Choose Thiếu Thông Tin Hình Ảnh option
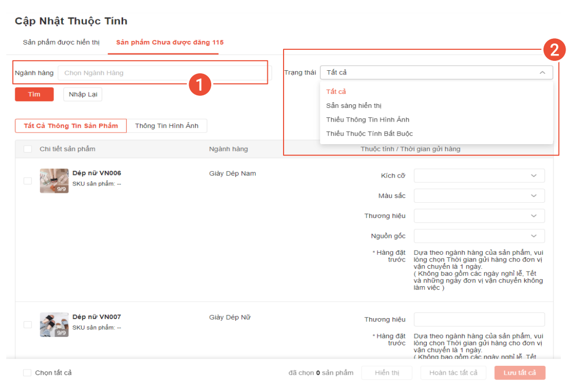Screen dimensions: 586x392 (367, 119)
